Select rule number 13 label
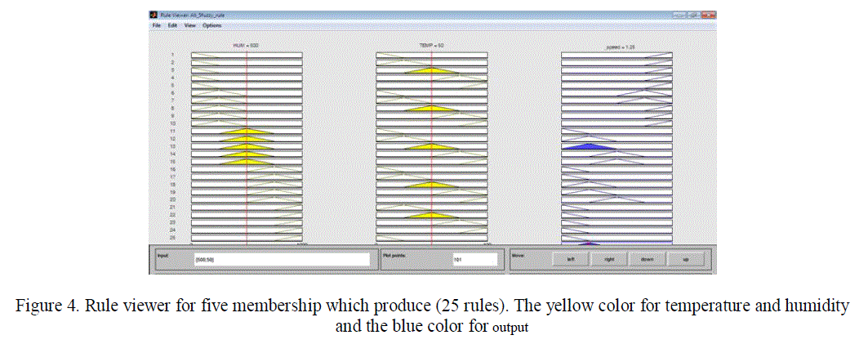This screenshot has width=868, height=344. [x=173, y=146]
